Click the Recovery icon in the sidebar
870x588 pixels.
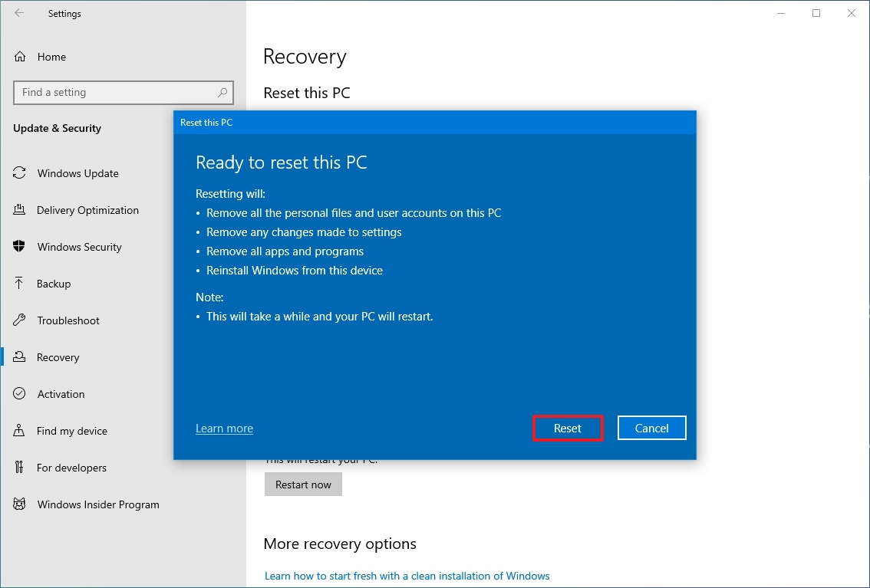[18, 357]
